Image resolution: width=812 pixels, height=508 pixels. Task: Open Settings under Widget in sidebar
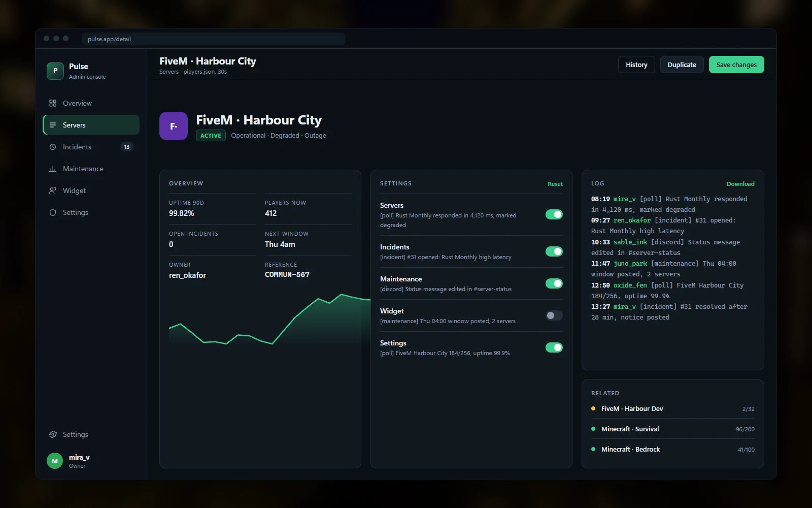pyautogui.click(x=91, y=212)
